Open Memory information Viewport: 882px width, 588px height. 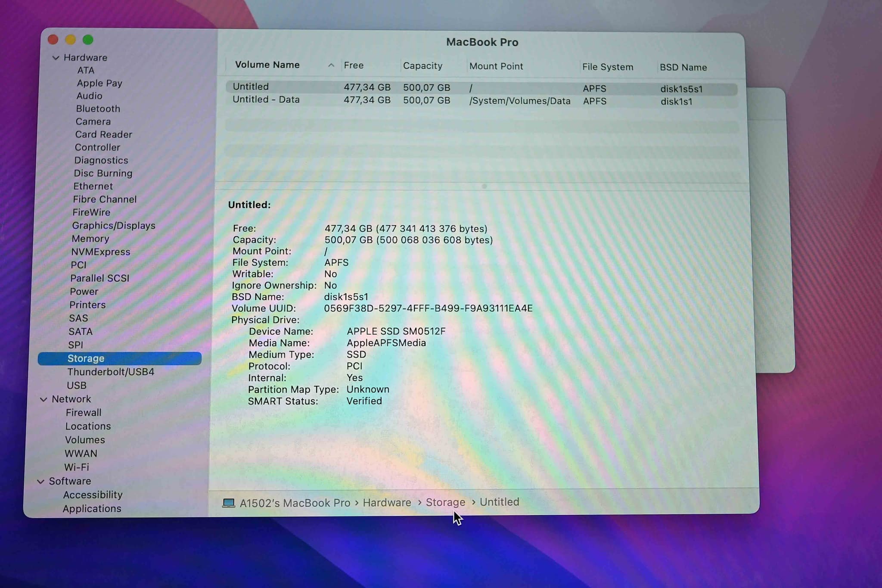click(x=90, y=239)
